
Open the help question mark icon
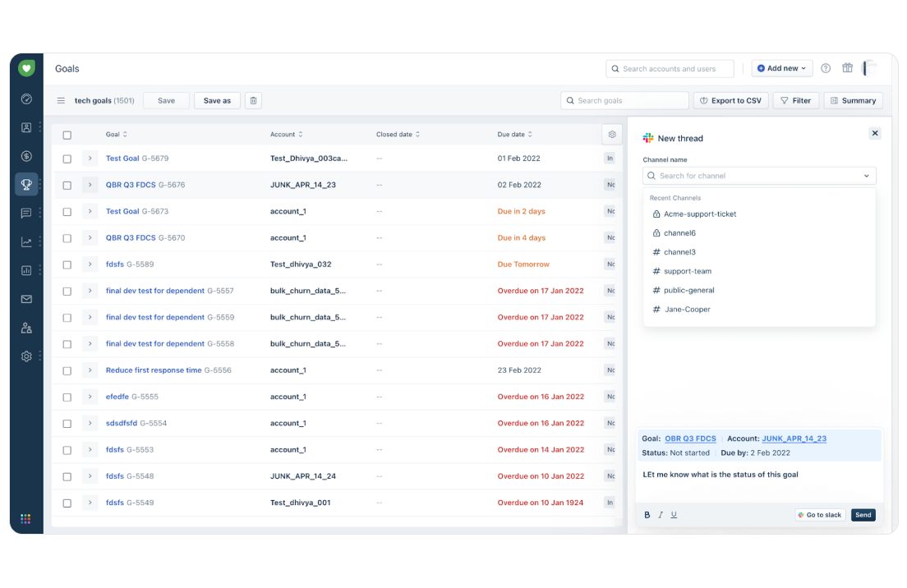tap(824, 68)
